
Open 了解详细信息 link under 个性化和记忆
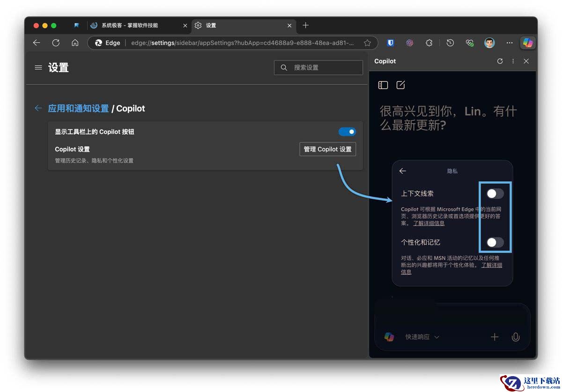click(x=451, y=269)
